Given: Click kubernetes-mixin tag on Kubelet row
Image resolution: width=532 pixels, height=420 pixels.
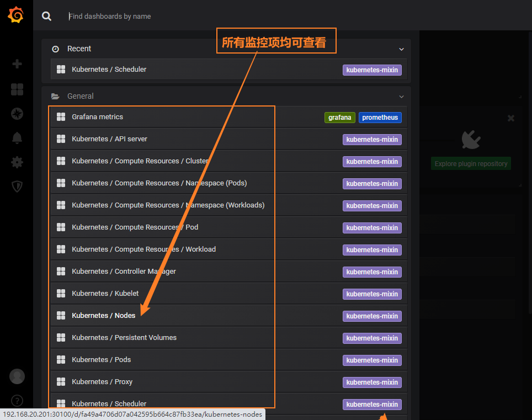Looking at the screenshot, I should [x=372, y=294].
